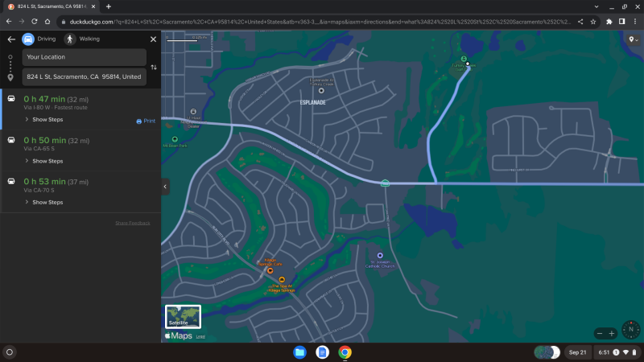Open the ChromeOS launcher
The width and height of the screenshot is (644, 362).
(x=10, y=352)
